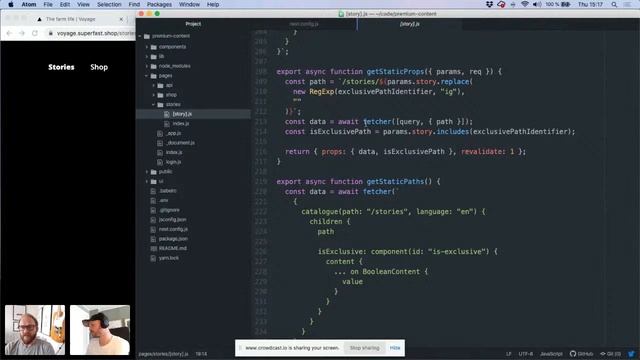Viewport: 640px width, 360px height.
Task: Change UTF-8 encoding in status bar
Action: pos(526,354)
